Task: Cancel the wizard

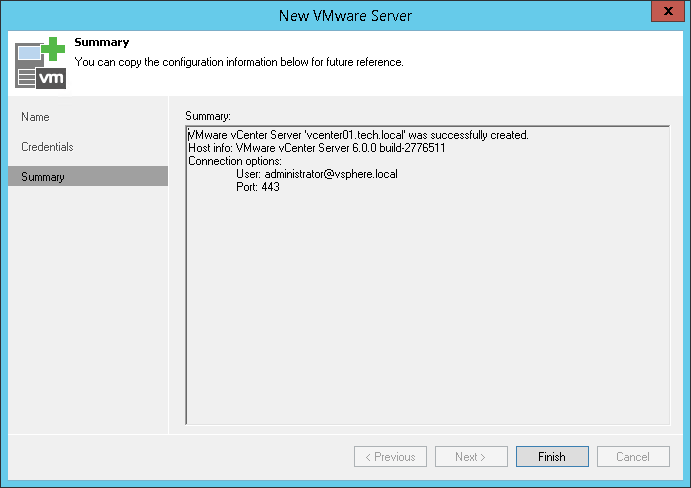Action: [x=633, y=457]
